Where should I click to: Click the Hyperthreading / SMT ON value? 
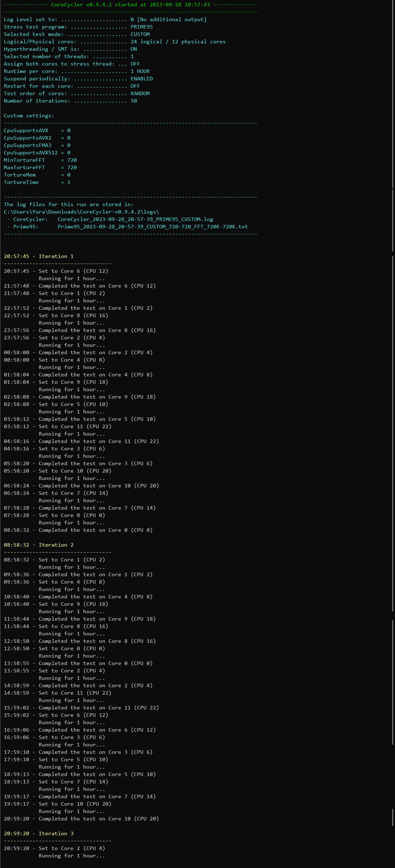tap(134, 49)
